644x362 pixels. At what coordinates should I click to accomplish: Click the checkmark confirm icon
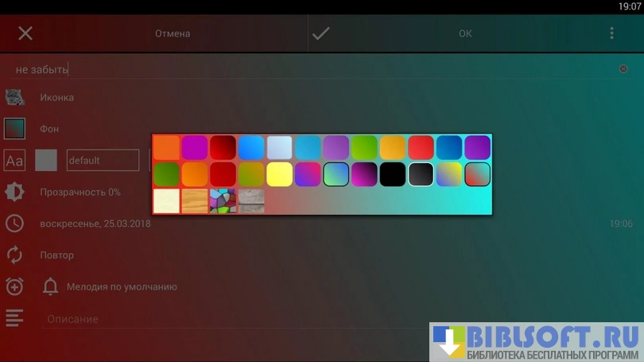pos(321,33)
